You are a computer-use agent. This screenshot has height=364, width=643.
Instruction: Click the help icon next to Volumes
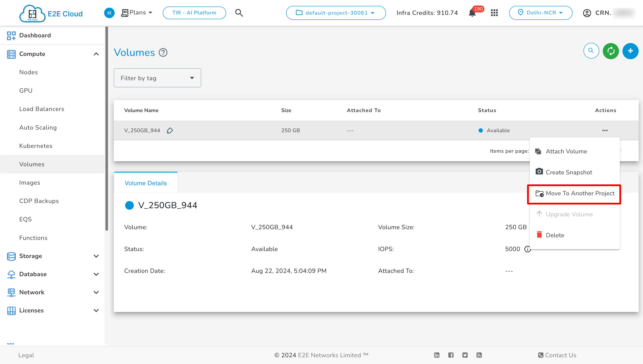pyautogui.click(x=163, y=52)
